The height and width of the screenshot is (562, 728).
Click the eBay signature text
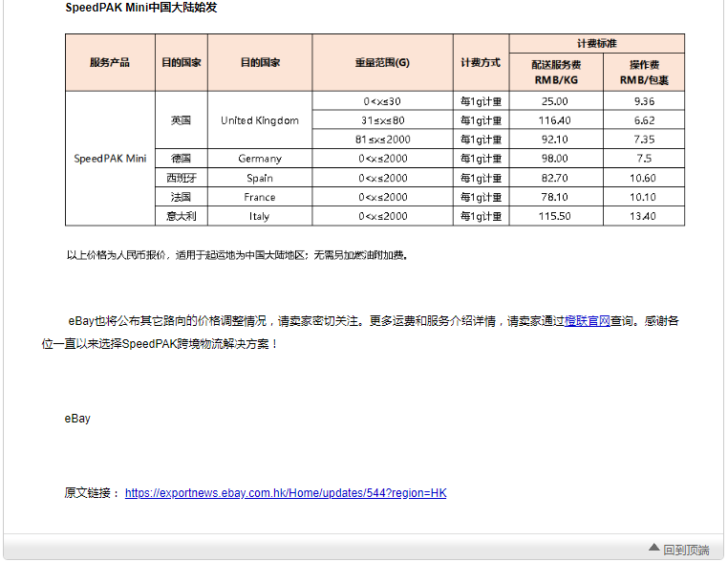[x=77, y=419]
